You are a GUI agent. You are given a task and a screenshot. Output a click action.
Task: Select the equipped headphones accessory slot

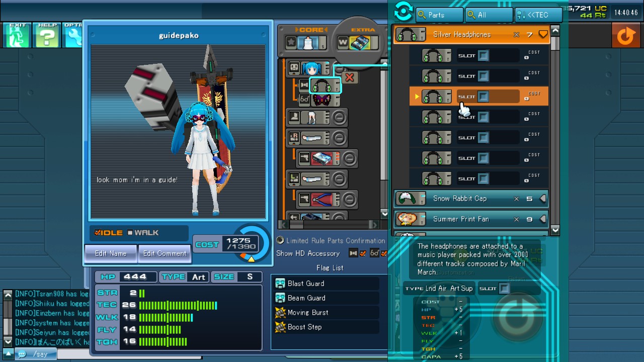[x=325, y=85]
